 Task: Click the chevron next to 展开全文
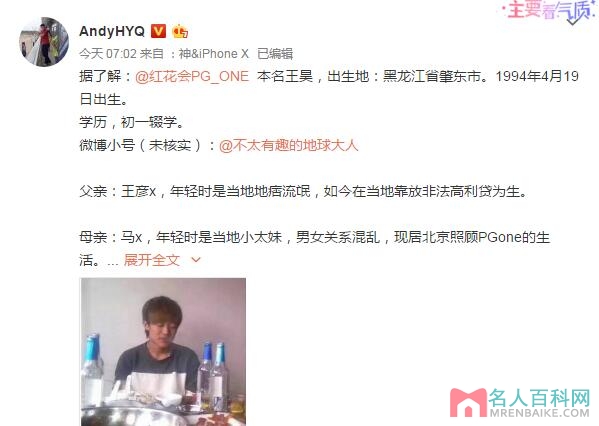(x=196, y=260)
